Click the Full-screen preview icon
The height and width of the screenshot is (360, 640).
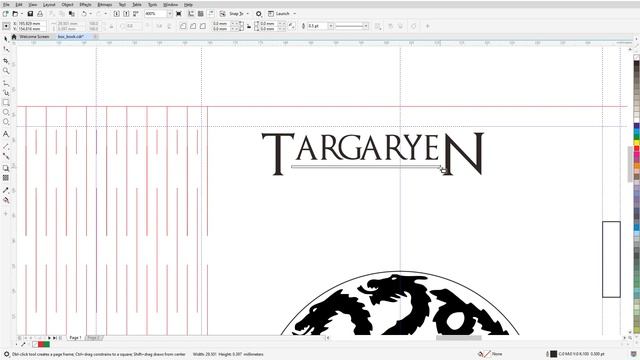pos(179,14)
